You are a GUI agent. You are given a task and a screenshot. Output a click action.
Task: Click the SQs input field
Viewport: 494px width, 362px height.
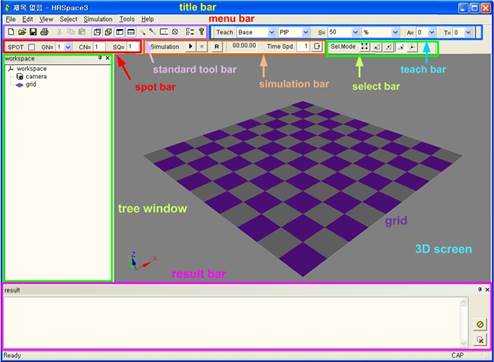pos(133,47)
